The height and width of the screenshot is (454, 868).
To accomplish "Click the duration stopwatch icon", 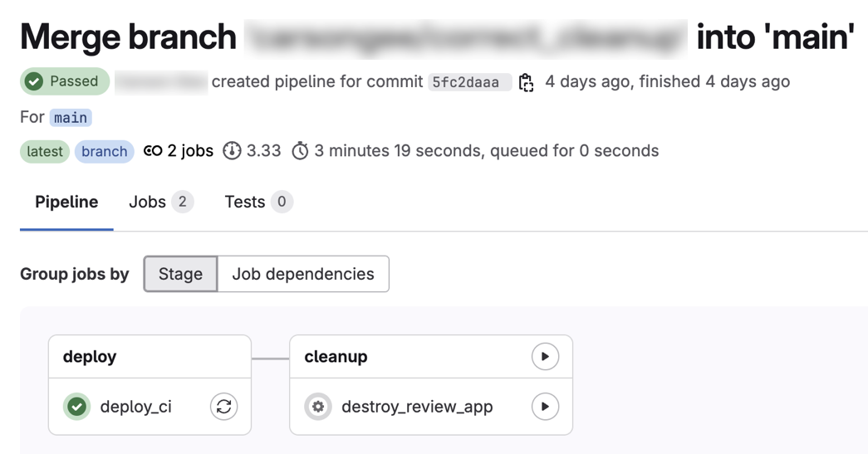I will pyautogui.click(x=300, y=151).
